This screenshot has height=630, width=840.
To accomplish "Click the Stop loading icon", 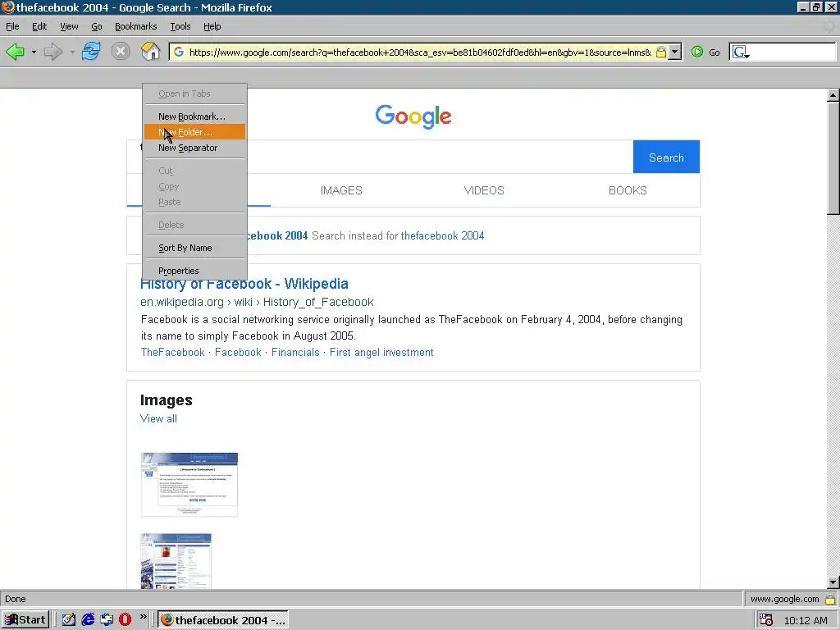I will 121,52.
